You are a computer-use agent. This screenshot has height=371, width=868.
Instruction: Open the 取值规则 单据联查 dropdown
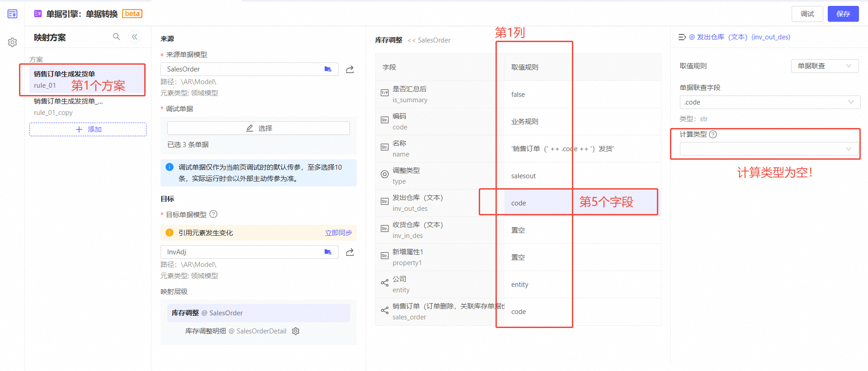coord(824,66)
